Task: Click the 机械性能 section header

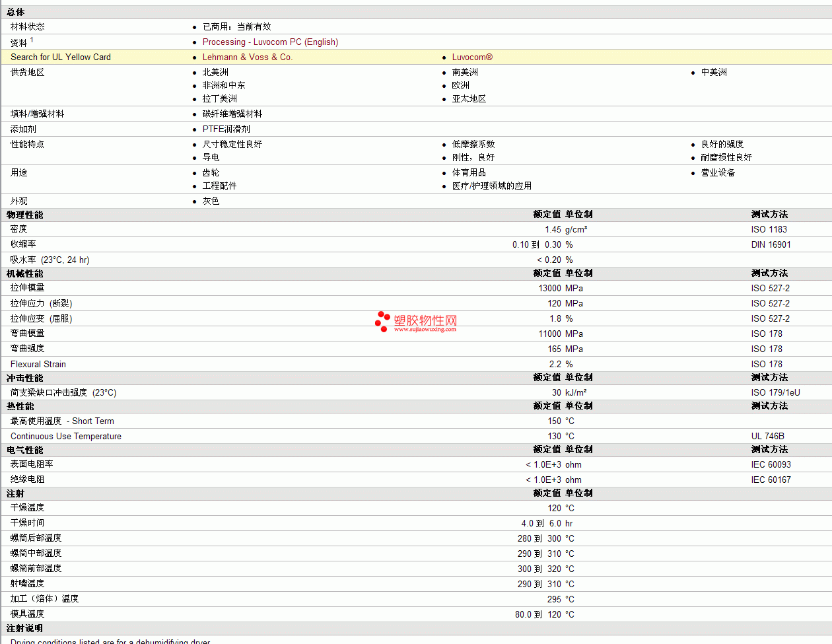Action: pyautogui.click(x=25, y=273)
